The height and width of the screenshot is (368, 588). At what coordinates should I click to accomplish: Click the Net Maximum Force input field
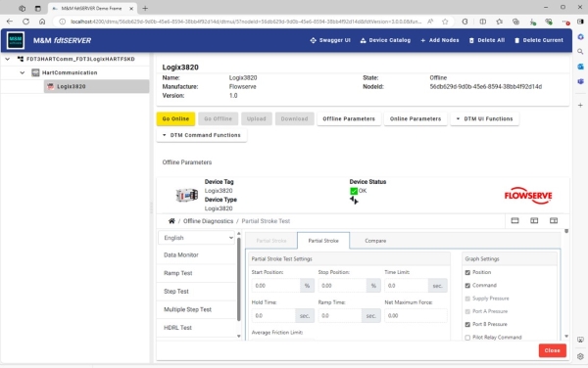[x=416, y=316]
